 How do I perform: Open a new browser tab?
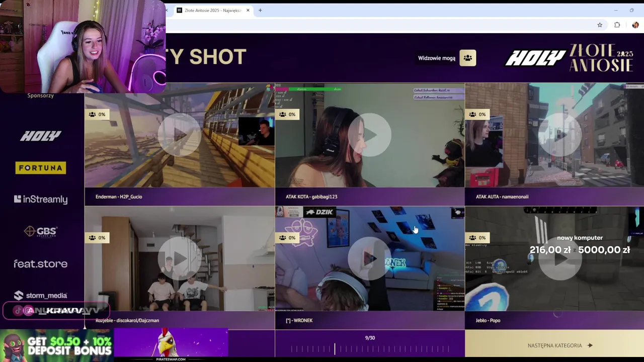coord(260,10)
